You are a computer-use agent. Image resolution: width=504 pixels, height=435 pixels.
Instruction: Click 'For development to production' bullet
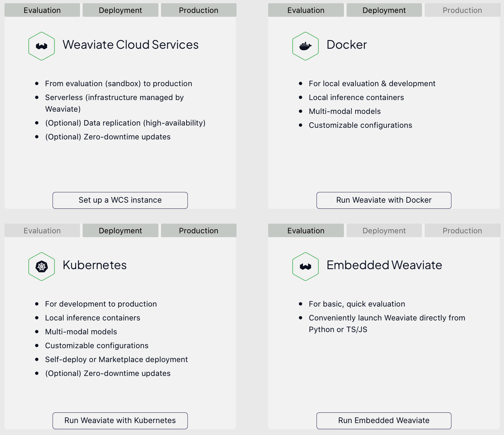101,304
